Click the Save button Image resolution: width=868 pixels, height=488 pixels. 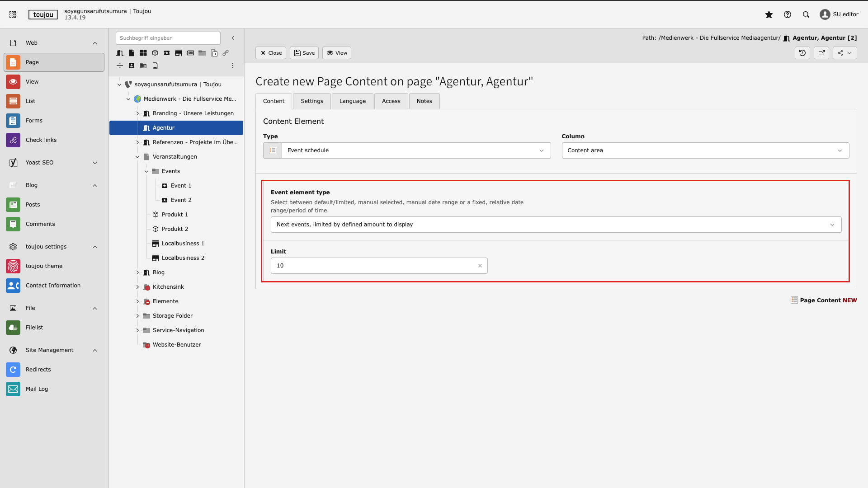click(x=304, y=53)
